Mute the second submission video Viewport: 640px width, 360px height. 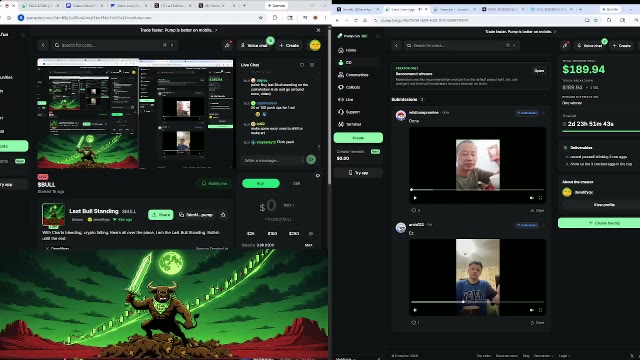(x=531, y=310)
